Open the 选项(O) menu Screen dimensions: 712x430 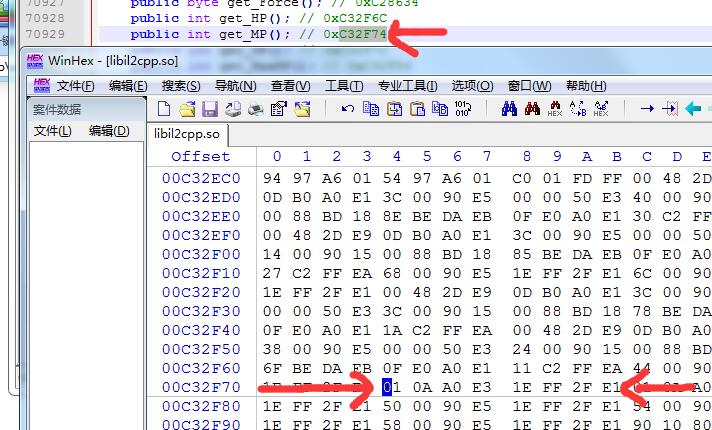coord(472,86)
